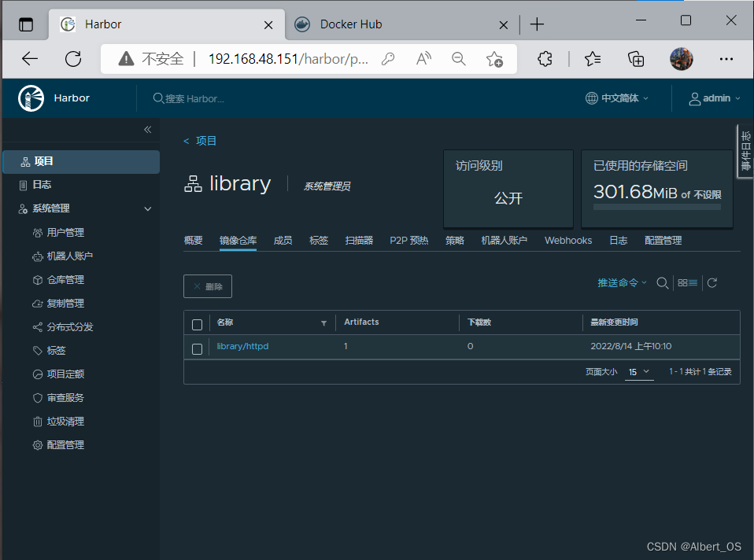Open the 策略 tab
754x560 pixels.
[x=455, y=241]
